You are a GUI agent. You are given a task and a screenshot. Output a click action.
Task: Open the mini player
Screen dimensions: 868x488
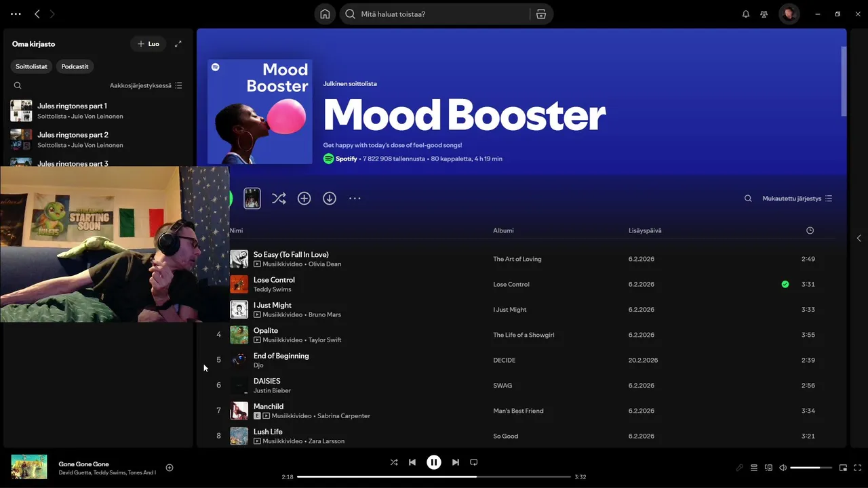tap(844, 468)
